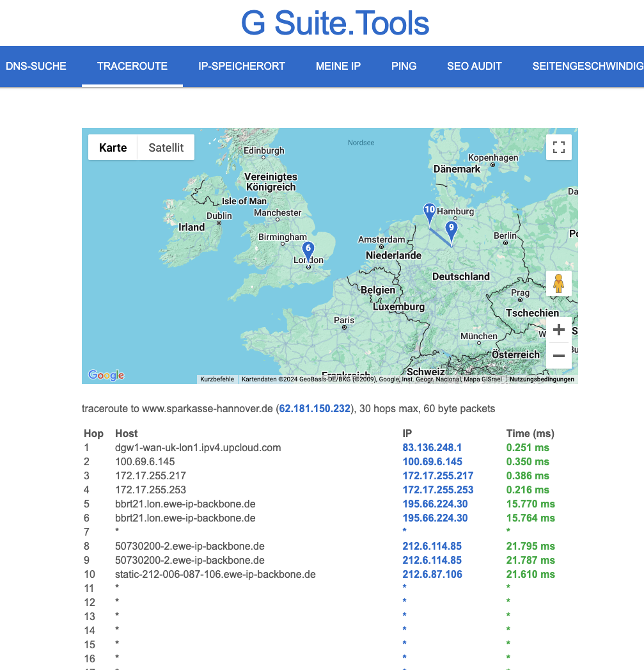Click time value 21.610 ms

[531, 574]
